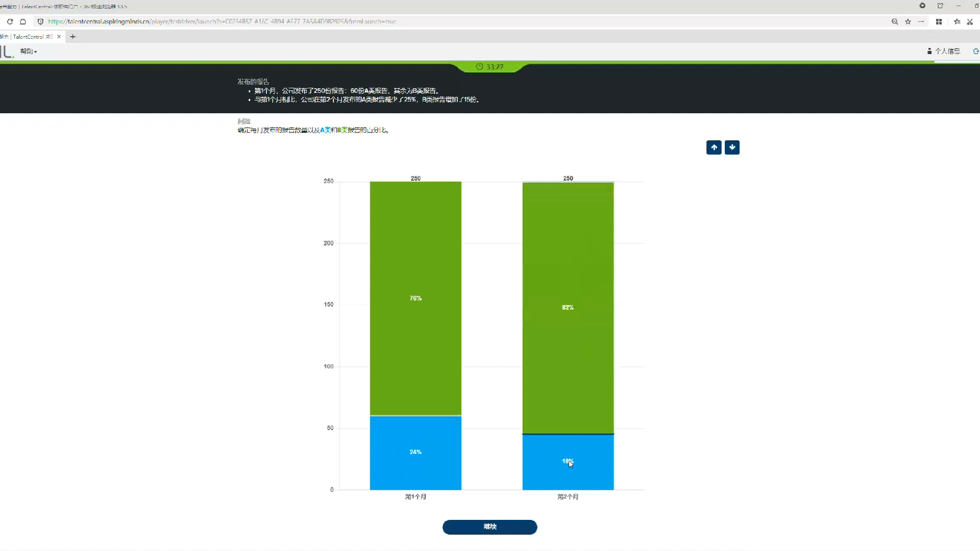
Task: Click the 第1个月 axis label
Action: pyautogui.click(x=415, y=497)
